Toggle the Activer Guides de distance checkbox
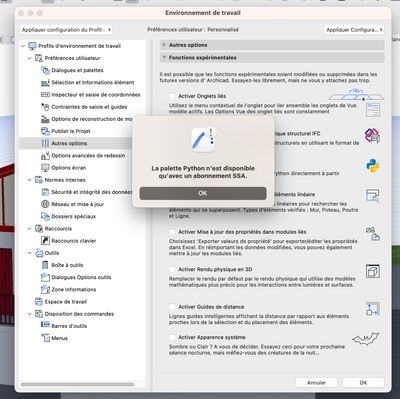Screen dimensions: 400x399 [x=172, y=307]
